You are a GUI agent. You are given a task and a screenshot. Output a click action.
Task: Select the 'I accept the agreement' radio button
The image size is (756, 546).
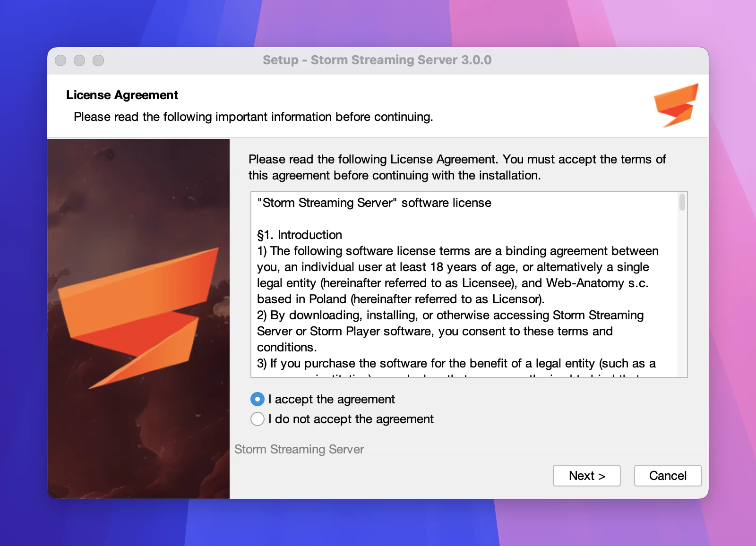(257, 399)
